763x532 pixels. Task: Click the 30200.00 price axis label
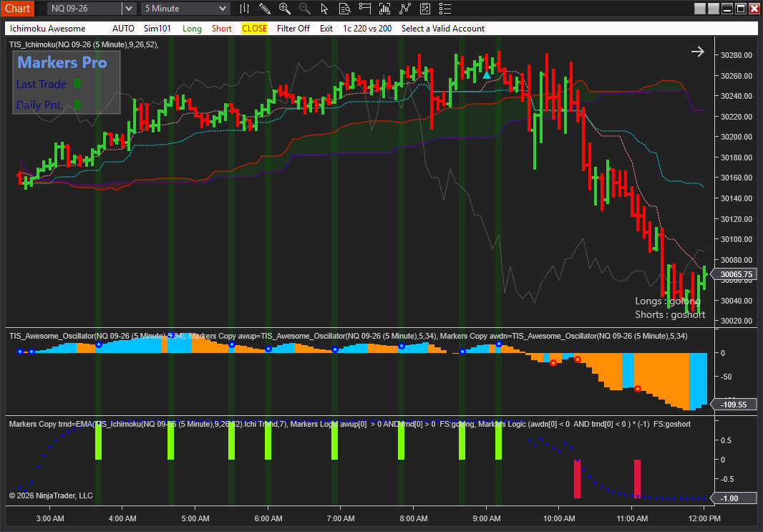pyautogui.click(x=737, y=137)
